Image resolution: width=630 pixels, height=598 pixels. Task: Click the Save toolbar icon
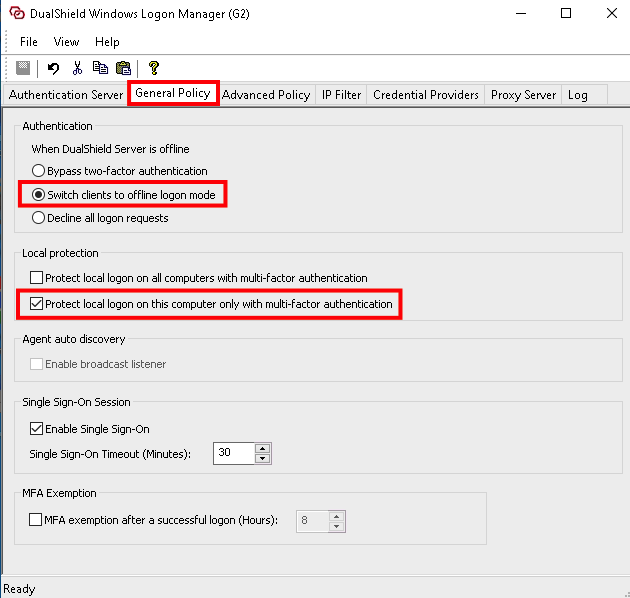[23, 68]
